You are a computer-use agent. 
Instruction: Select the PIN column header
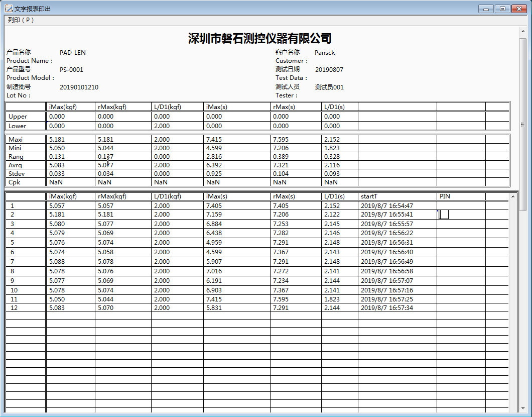(461, 196)
